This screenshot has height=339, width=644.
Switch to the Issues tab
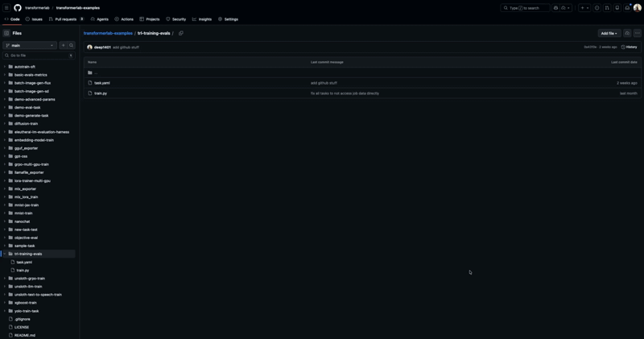(34, 19)
